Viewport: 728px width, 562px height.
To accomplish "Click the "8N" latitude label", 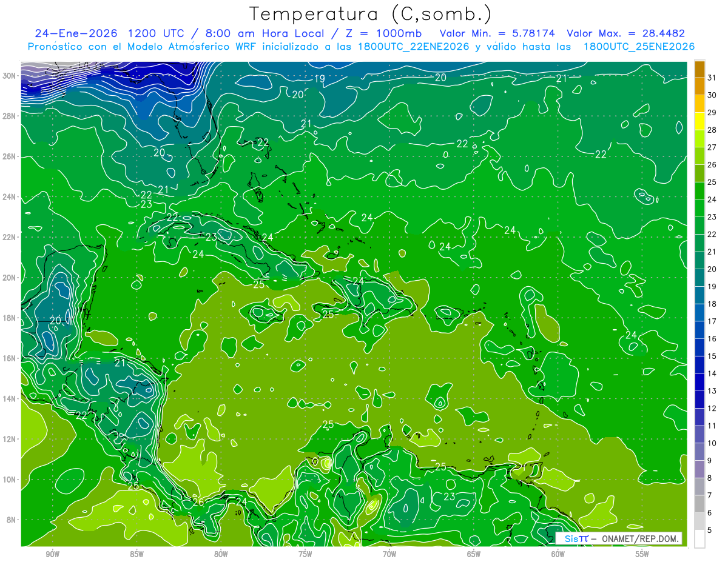I will [x=12, y=520].
